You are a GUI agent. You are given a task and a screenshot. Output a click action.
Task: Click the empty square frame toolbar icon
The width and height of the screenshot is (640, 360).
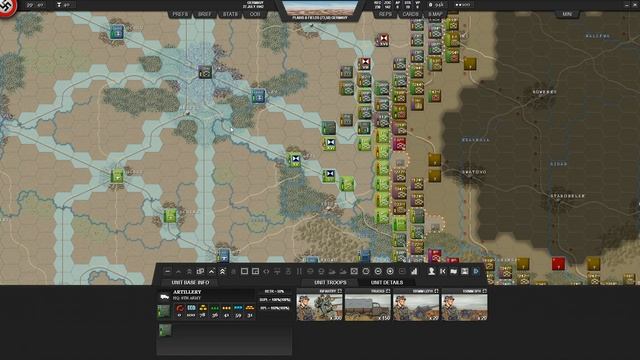pos(244,271)
